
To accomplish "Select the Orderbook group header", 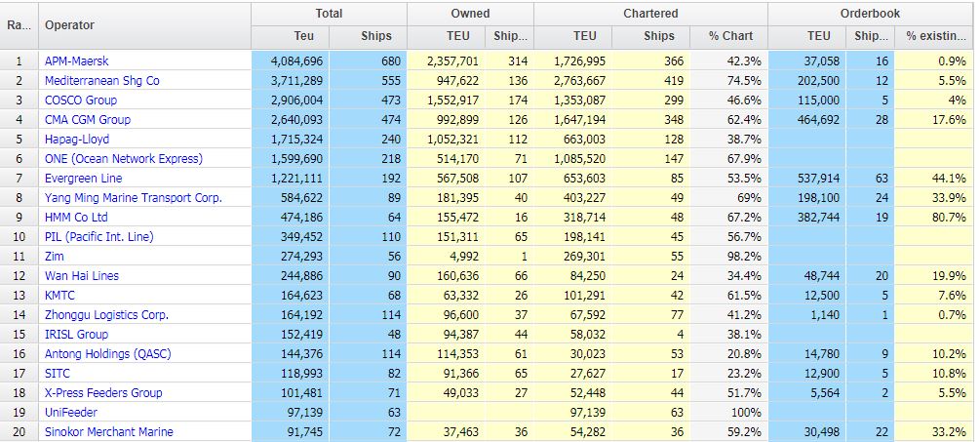I will pos(870,13).
